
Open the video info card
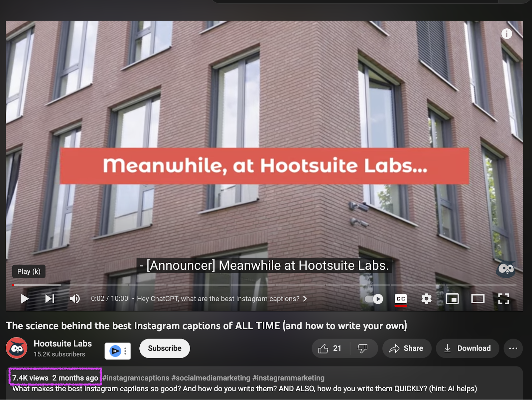pyautogui.click(x=506, y=34)
